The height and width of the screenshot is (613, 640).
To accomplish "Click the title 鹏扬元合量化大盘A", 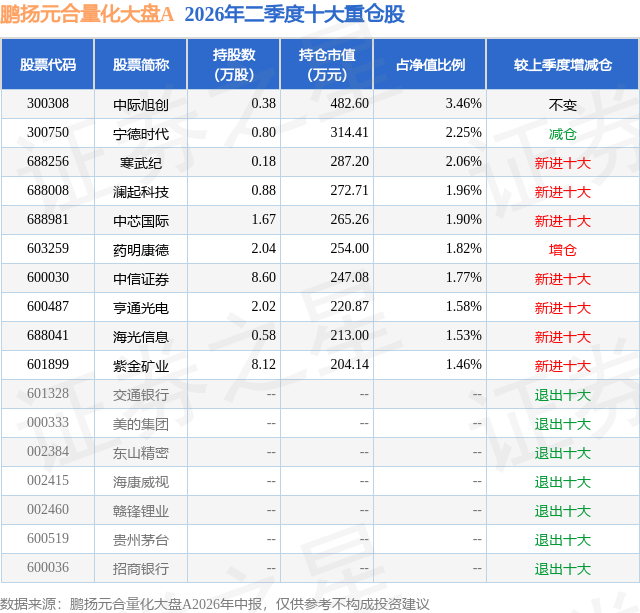I will click(x=87, y=14).
